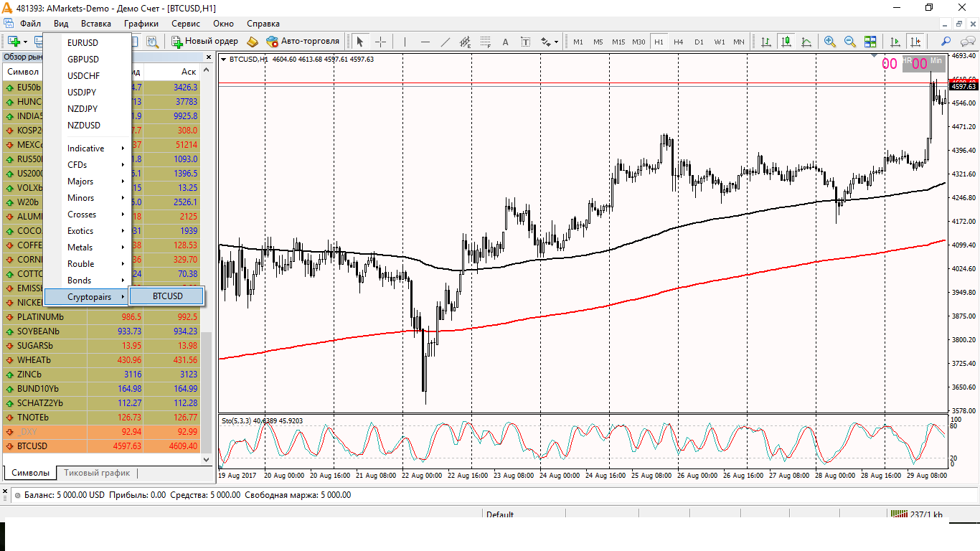Click Market Watch scrollbar up arrow
Viewport: 980px width, 551px height.
pyautogui.click(x=207, y=71)
